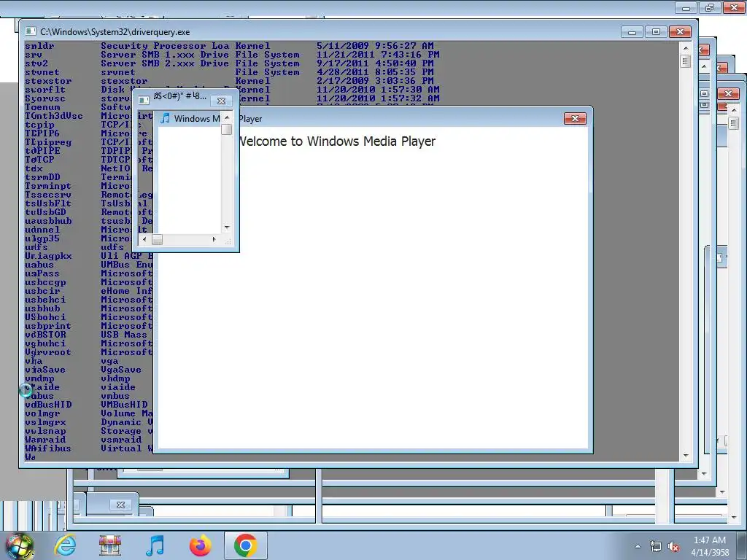747x560 pixels.
Task: Select the date '11/21/2011 7:43:16 PM'
Action: [379, 55]
